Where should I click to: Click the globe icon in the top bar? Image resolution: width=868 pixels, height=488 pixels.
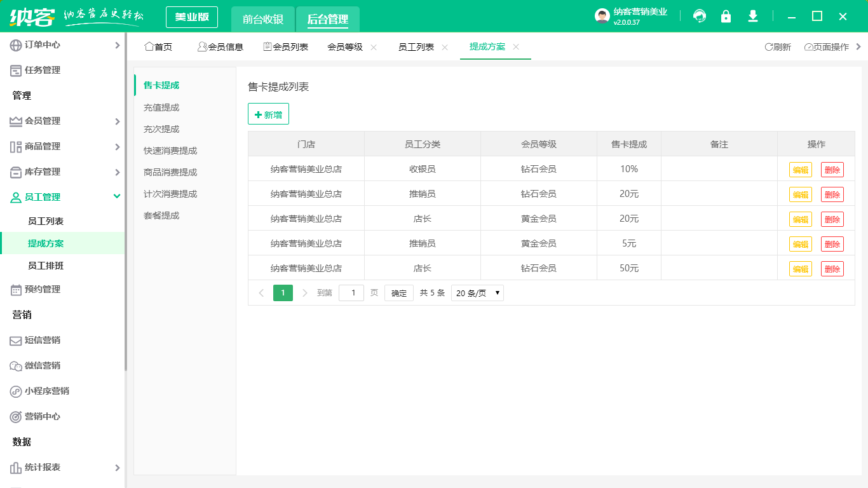[x=699, y=16]
